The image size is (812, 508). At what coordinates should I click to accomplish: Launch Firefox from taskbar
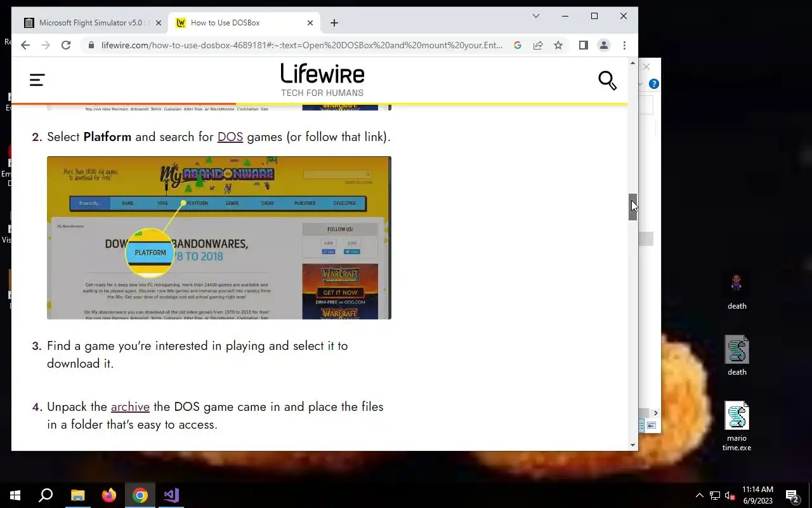(109, 495)
